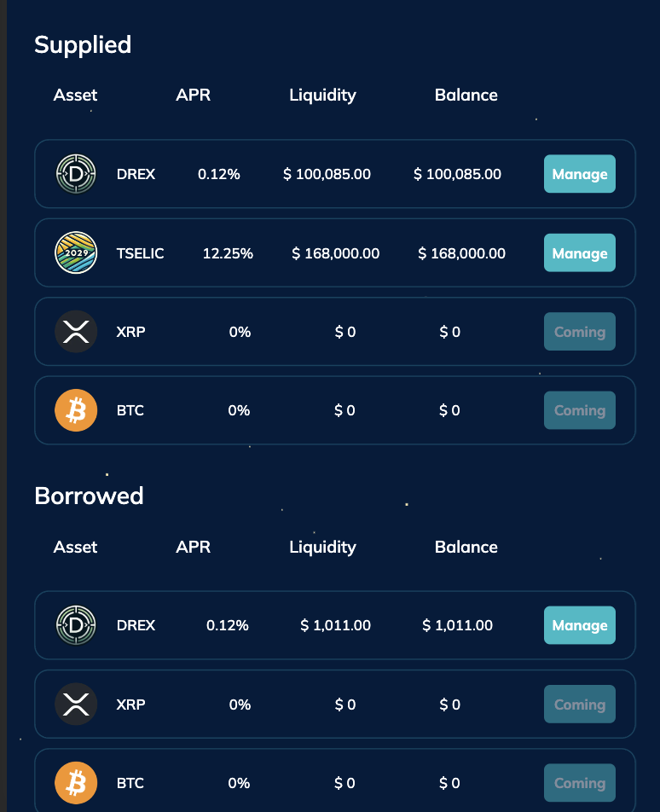Click the BTC Bitcoin icon in Supplied
The width and height of the screenshot is (660, 812).
point(76,410)
